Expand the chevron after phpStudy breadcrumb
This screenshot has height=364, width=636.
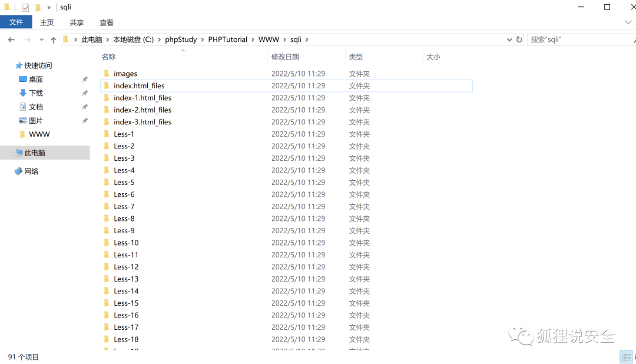pyautogui.click(x=203, y=40)
